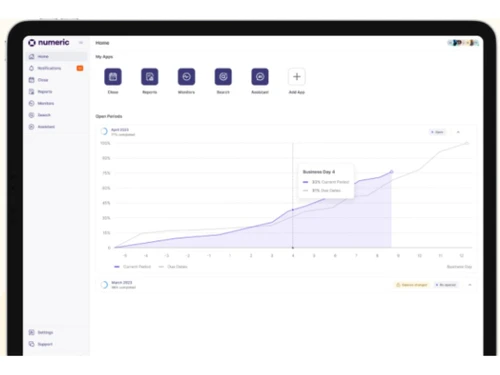Viewport: 500px width, 375px height.
Task: Collapse the April 2023 period chevron
Action: click(458, 132)
